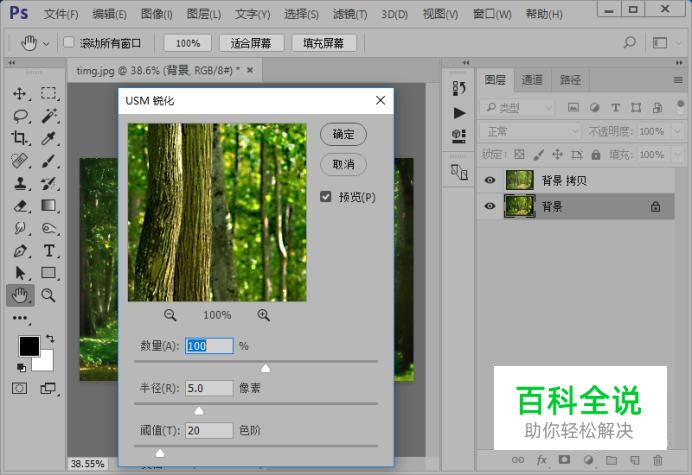692x475 pixels.
Task: Click the 适合屏幕 button
Action: pyautogui.click(x=251, y=43)
